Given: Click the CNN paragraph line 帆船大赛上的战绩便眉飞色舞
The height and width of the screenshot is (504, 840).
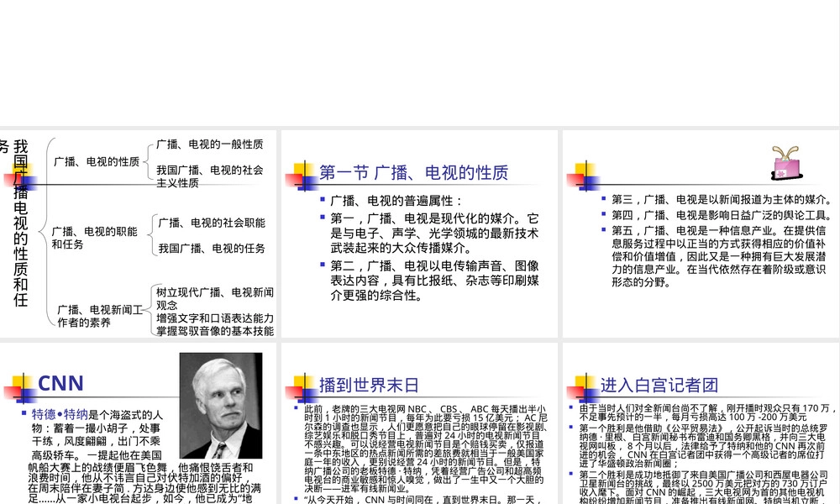Looking at the screenshot, I should [140, 467].
